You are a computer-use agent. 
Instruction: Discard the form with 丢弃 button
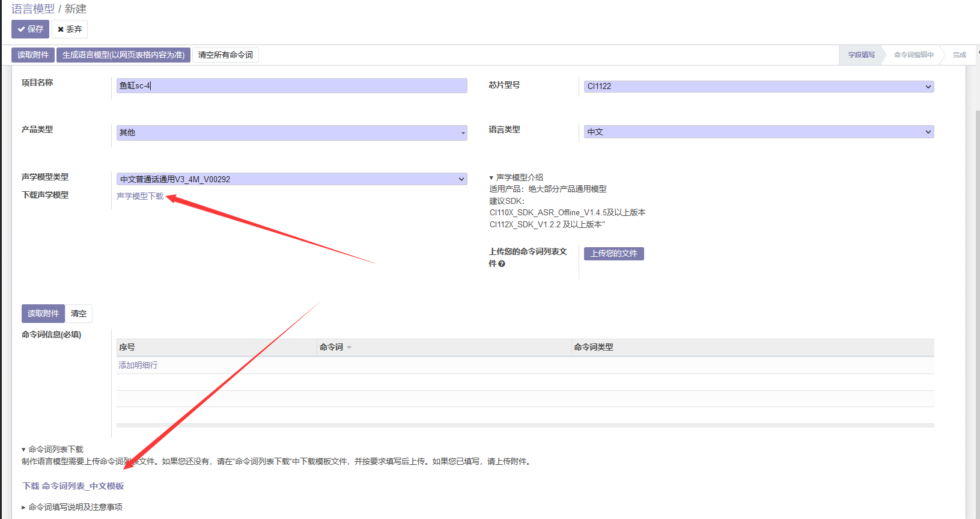(x=70, y=29)
